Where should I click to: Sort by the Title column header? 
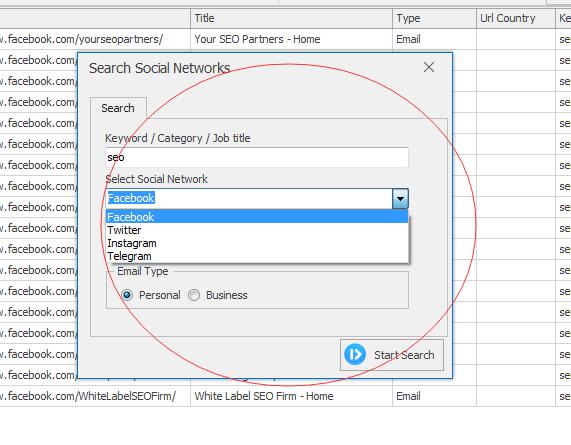291,18
